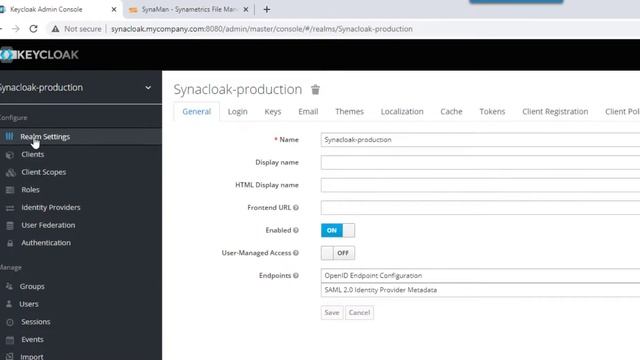
Task: Click the Groups people icon
Action: pyautogui.click(x=9, y=287)
